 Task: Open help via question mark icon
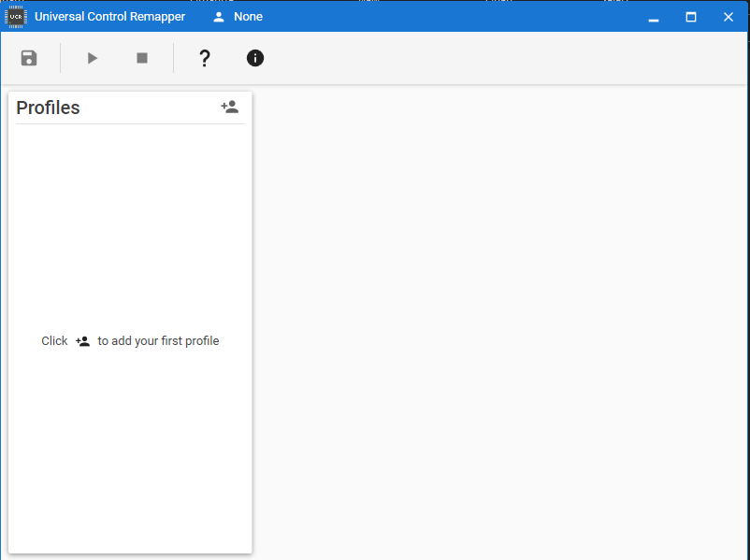[205, 58]
